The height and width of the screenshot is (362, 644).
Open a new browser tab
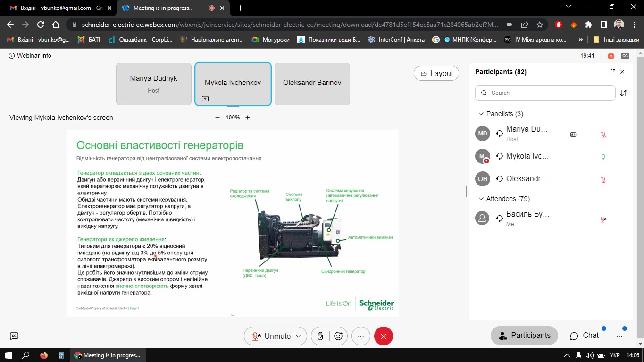[240, 8]
